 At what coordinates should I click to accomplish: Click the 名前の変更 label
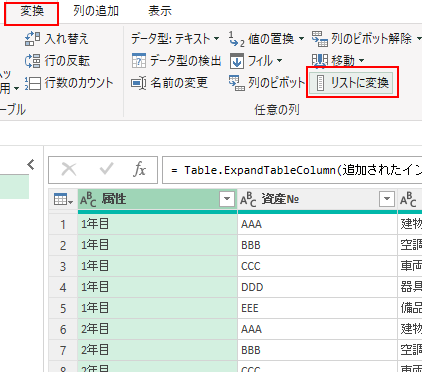coord(179,83)
